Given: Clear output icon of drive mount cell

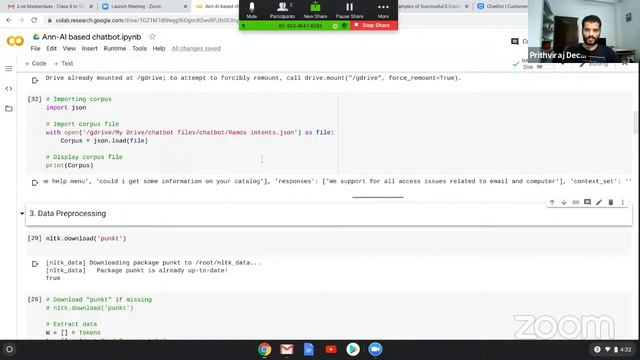Looking at the screenshot, I should pos(35,80).
